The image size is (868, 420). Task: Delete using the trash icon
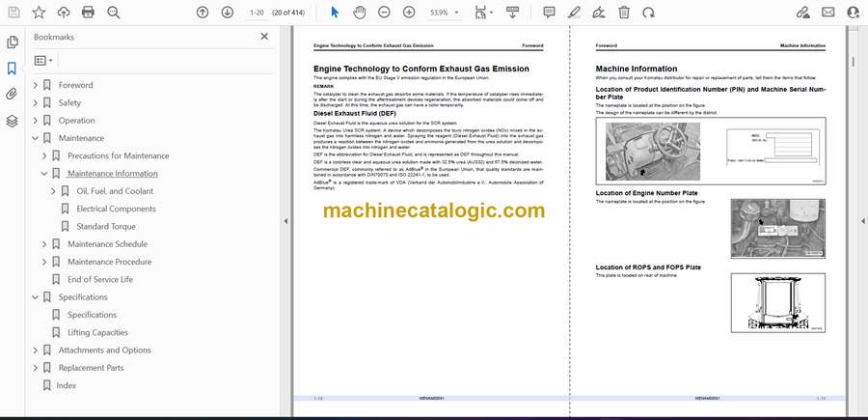624,13
